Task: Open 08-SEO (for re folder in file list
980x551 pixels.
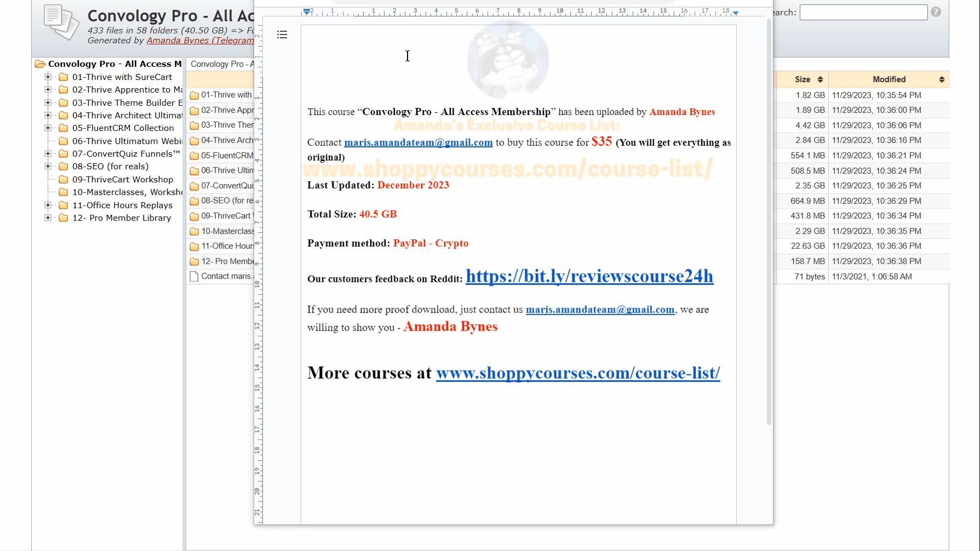Action: [x=227, y=201]
